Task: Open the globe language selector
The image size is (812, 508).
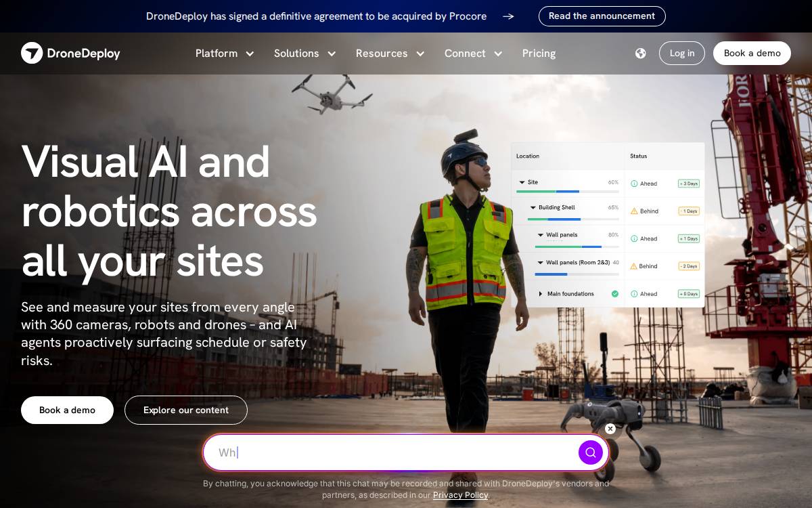Action: click(x=641, y=54)
